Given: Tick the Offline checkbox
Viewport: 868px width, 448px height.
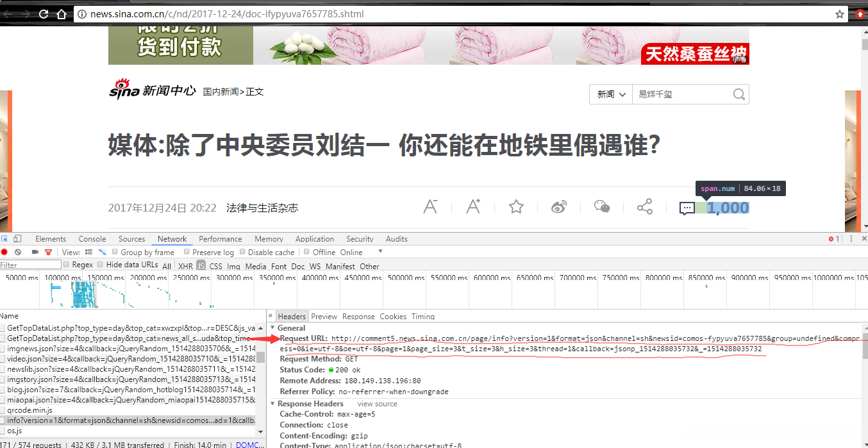Looking at the screenshot, I should tap(307, 252).
